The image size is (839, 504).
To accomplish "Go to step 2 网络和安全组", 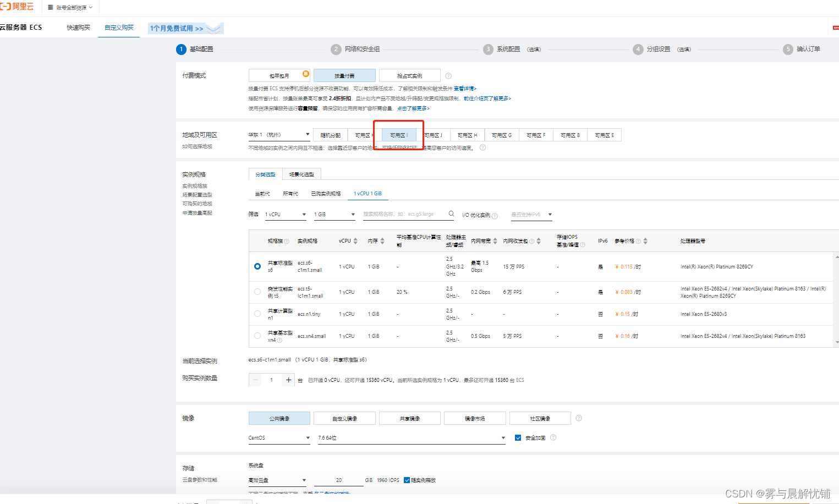I will tap(355, 49).
